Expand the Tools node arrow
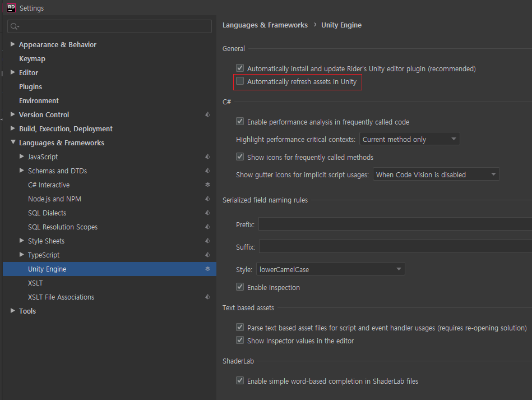The height and width of the screenshot is (400, 532). [x=12, y=311]
